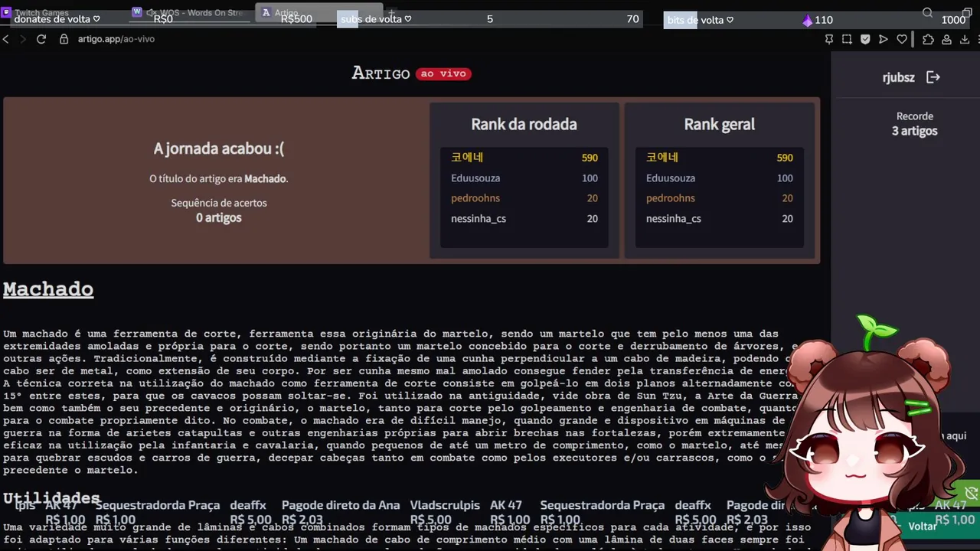980x551 pixels.
Task: Click the 'bits de volta' goal bar
Action: (x=817, y=19)
